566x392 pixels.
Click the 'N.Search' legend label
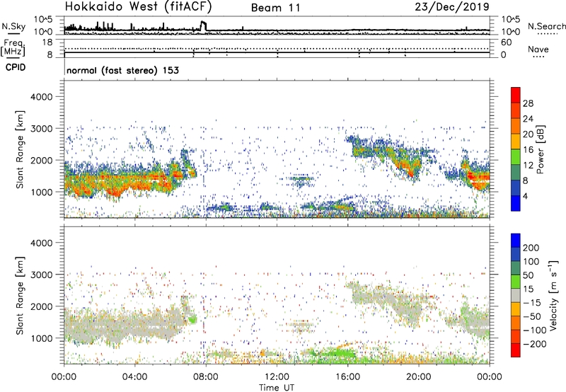(547, 26)
